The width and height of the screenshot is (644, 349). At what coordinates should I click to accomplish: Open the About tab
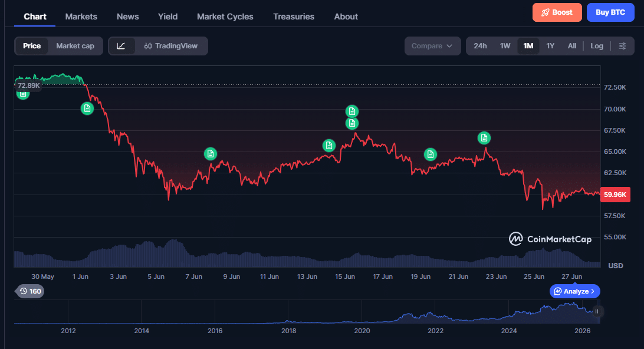(x=346, y=17)
